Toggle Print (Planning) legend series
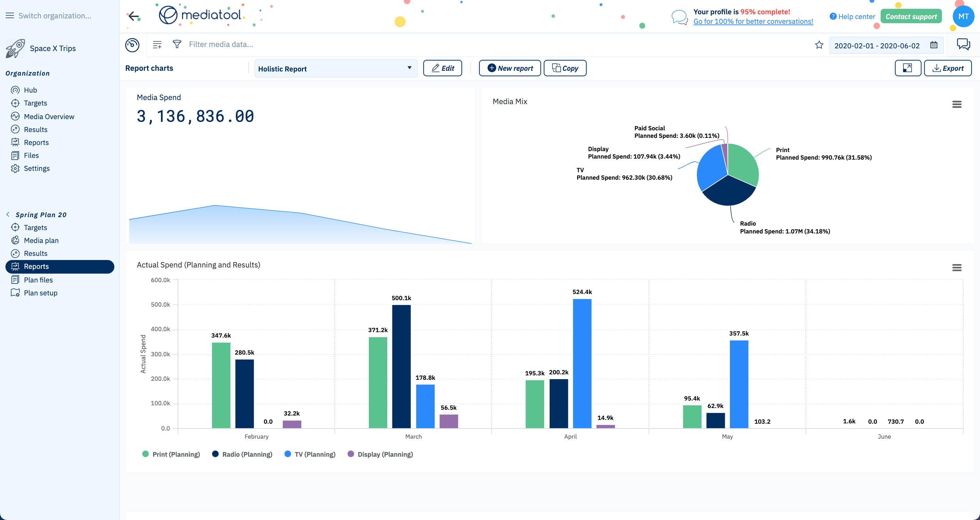This screenshot has width=980, height=520. (176, 454)
